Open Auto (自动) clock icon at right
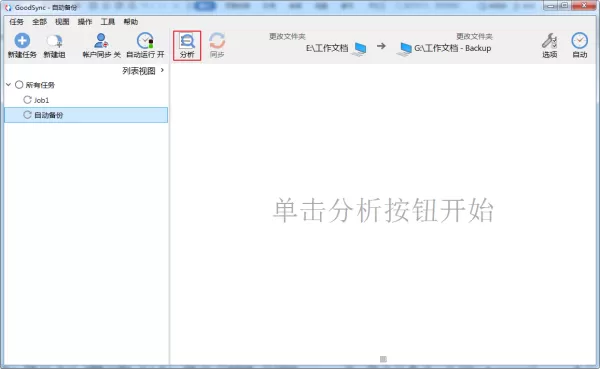 (580, 41)
